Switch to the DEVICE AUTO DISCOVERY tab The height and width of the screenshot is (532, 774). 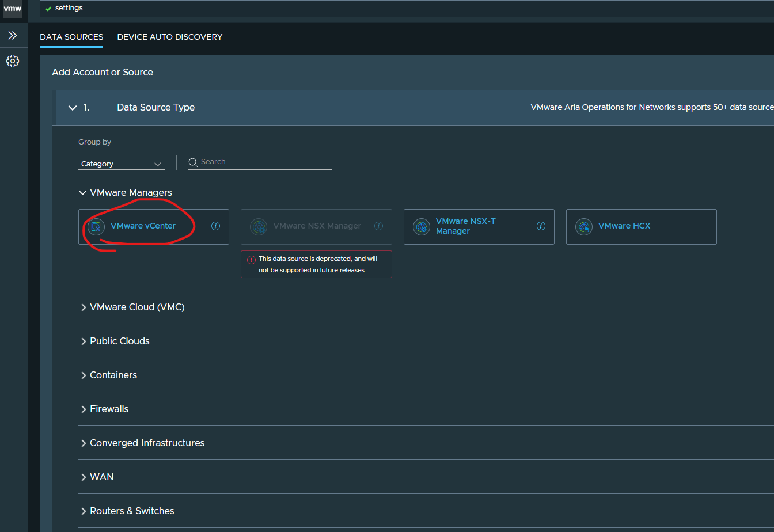[x=170, y=37]
